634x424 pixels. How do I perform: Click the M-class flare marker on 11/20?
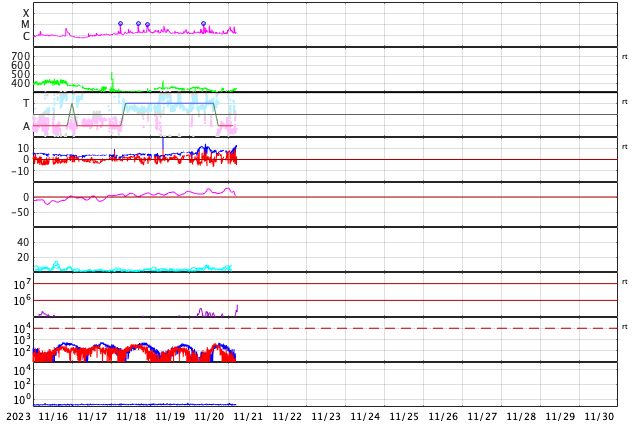203,24
